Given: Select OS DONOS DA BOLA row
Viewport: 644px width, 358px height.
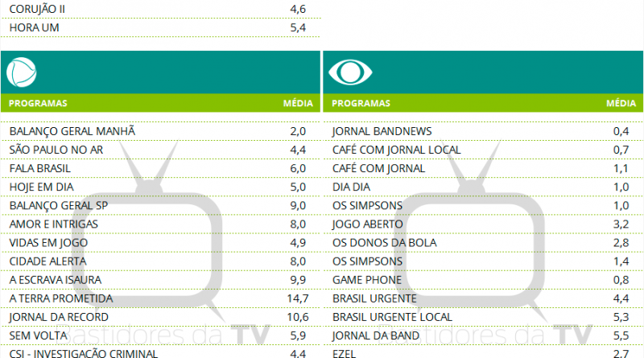Looking at the screenshot, I should [x=384, y=243].
